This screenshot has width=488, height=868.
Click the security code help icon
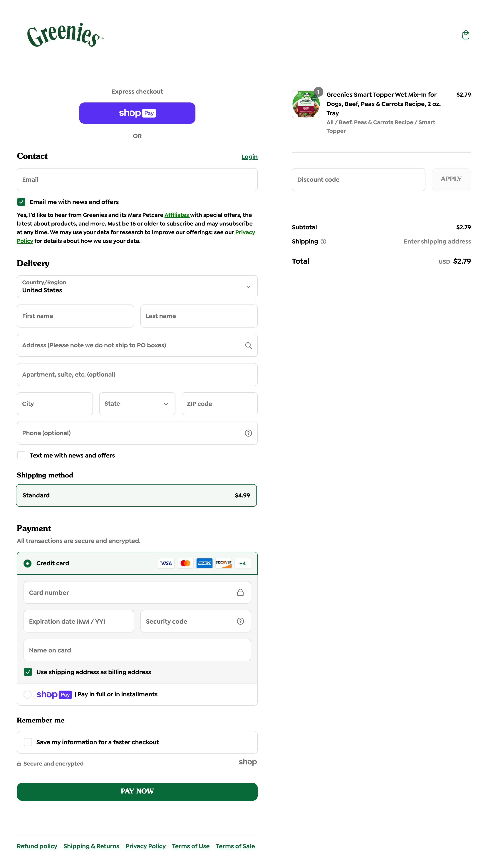[240, 621]
